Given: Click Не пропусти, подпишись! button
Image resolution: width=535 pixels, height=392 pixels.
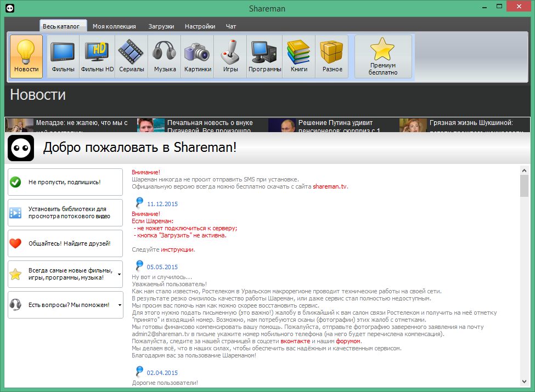Looking at the screenshot, I should coord(65,182).
